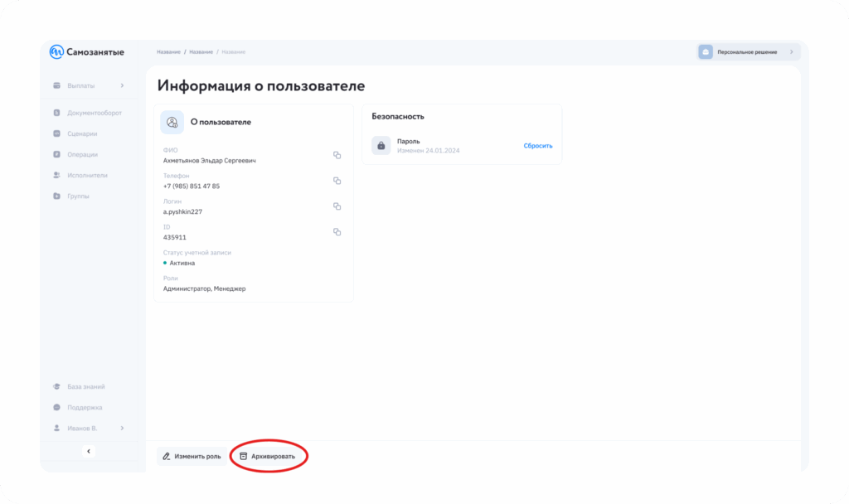
Task: Click the Сбросить password link
Action: [x=537, y=146]
